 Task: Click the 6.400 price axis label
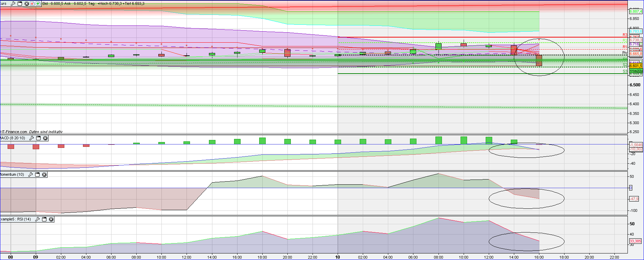pos(635,104)
